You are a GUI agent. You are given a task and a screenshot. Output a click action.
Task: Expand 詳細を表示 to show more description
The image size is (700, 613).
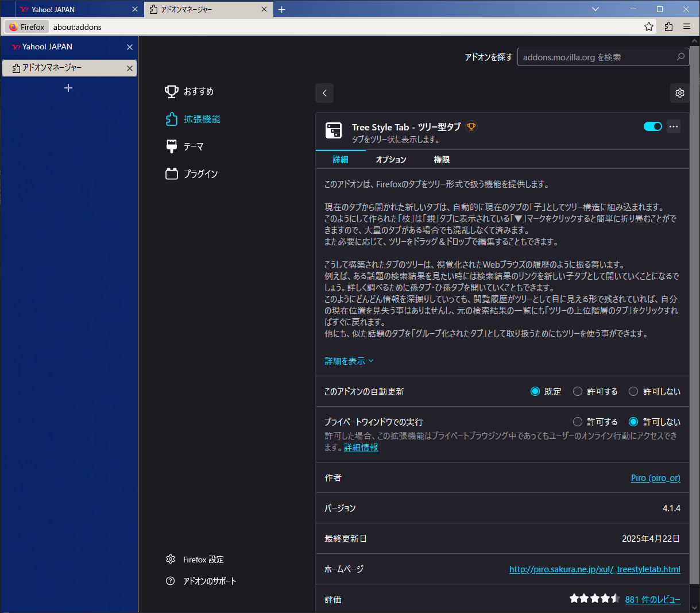pos(349,361)
